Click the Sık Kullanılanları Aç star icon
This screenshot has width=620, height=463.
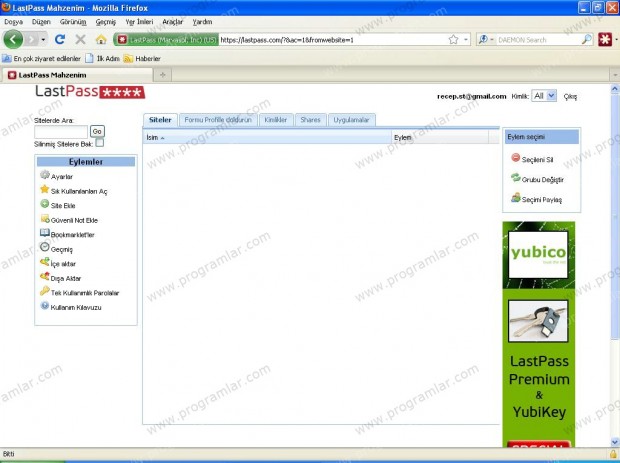click(45, 189)
